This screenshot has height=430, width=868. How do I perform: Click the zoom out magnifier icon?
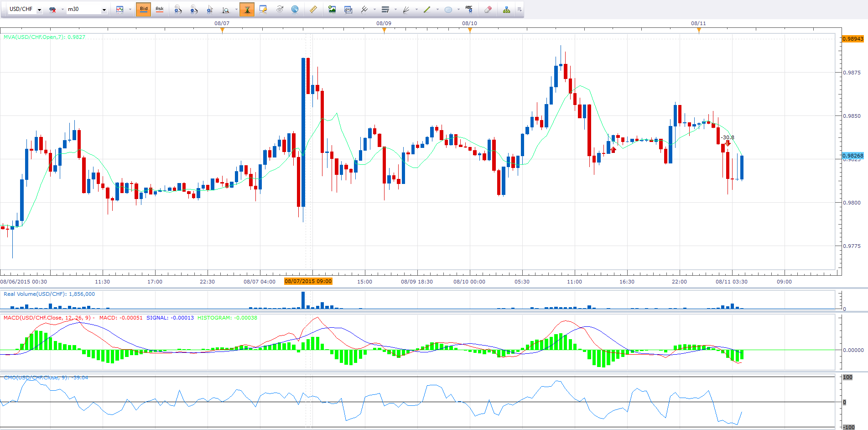194,9
